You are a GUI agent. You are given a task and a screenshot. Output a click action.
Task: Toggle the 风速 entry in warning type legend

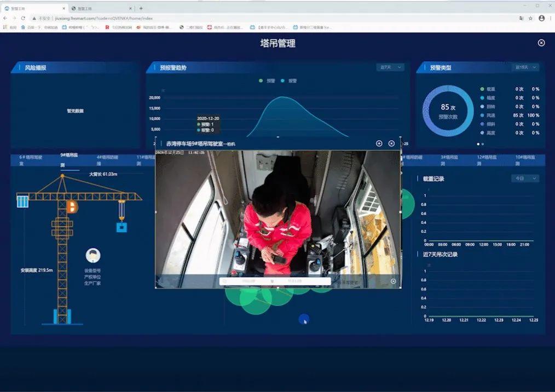(x=490, y=116)
